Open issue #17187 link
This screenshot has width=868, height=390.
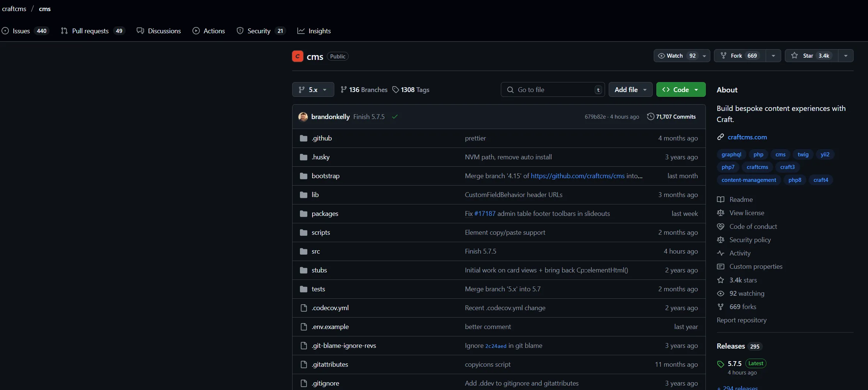(x=485, y=214)
